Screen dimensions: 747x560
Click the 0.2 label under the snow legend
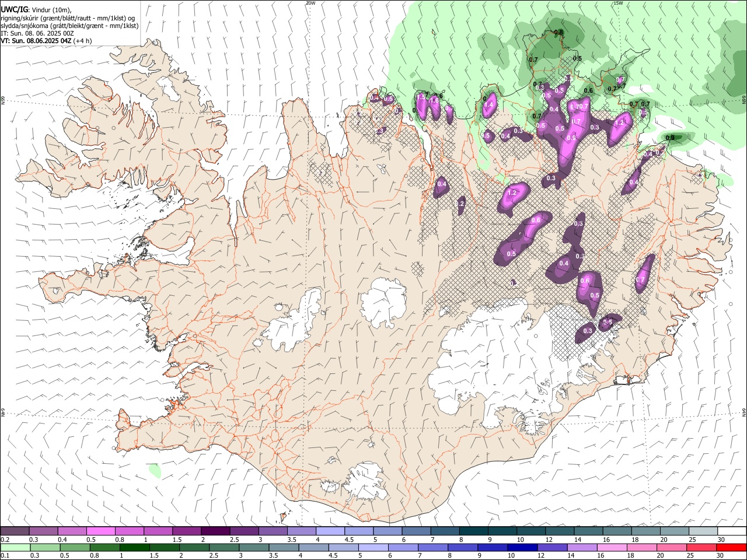point(5,540)
